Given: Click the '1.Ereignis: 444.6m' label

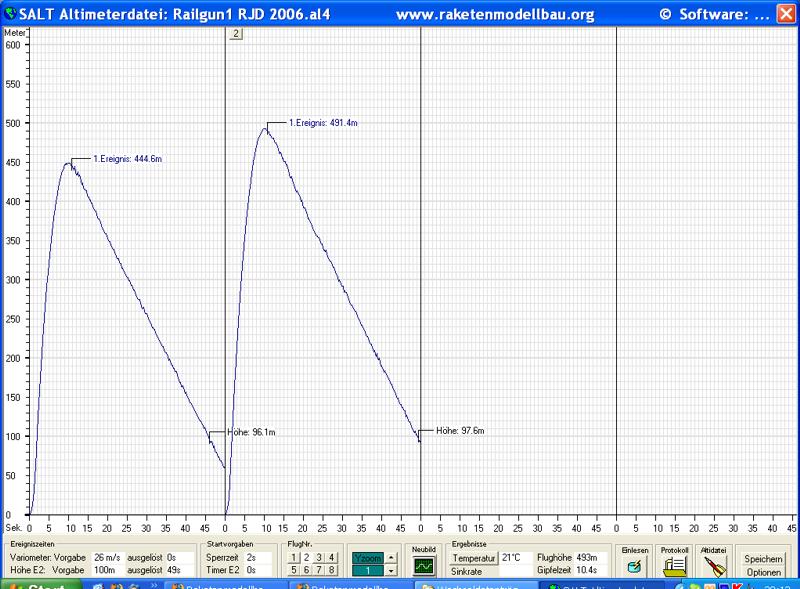Looking at the screenshot, I should point(128,159).
